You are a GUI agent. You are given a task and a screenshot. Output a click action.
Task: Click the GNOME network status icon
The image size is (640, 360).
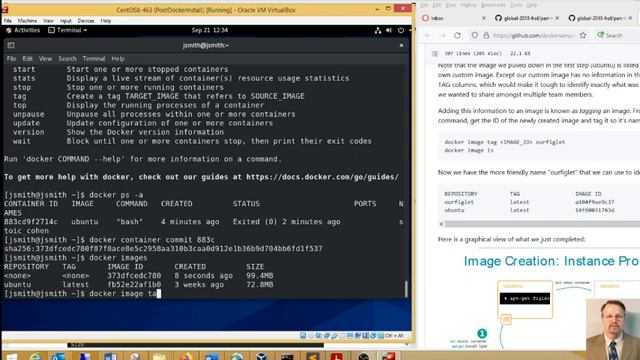378,30
